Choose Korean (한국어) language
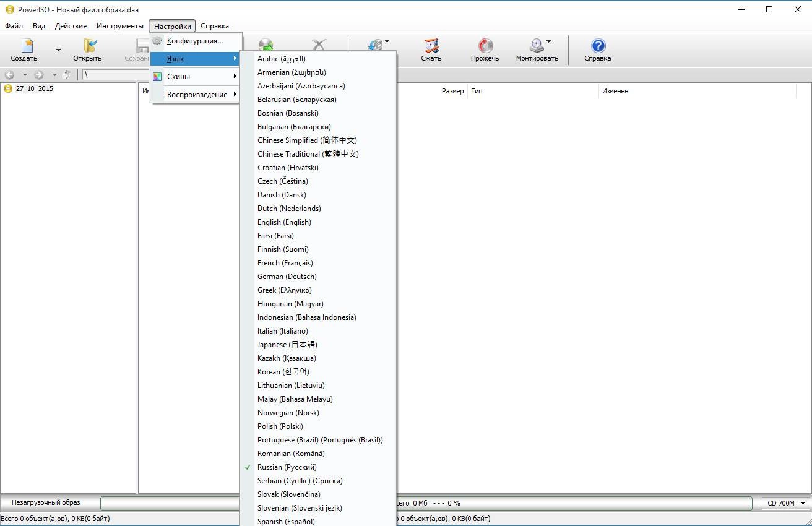The image size is (812, 526). click(317, 372)
